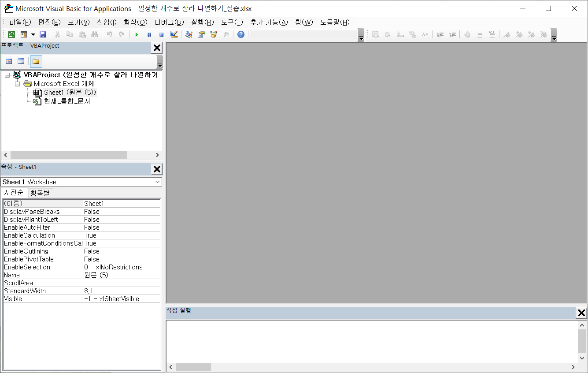Click the Toolbox hammer-and-wrench icon
This screenshot has width=588, height=373.
pos(226,34)
